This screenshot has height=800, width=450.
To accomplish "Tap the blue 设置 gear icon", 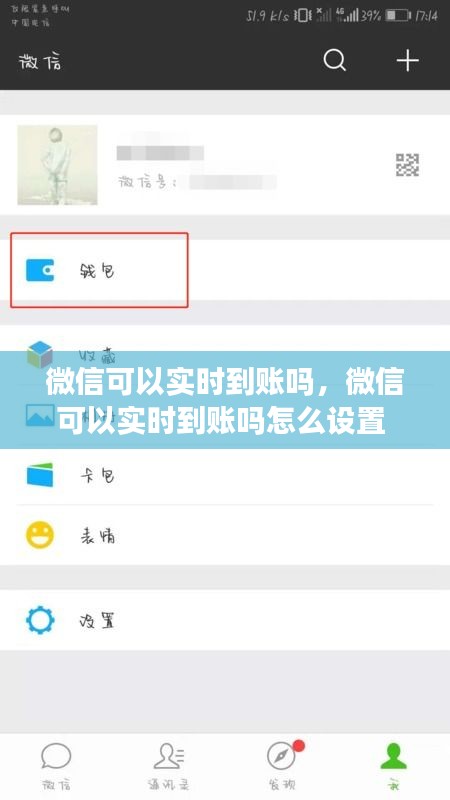I will pos(40,620).
